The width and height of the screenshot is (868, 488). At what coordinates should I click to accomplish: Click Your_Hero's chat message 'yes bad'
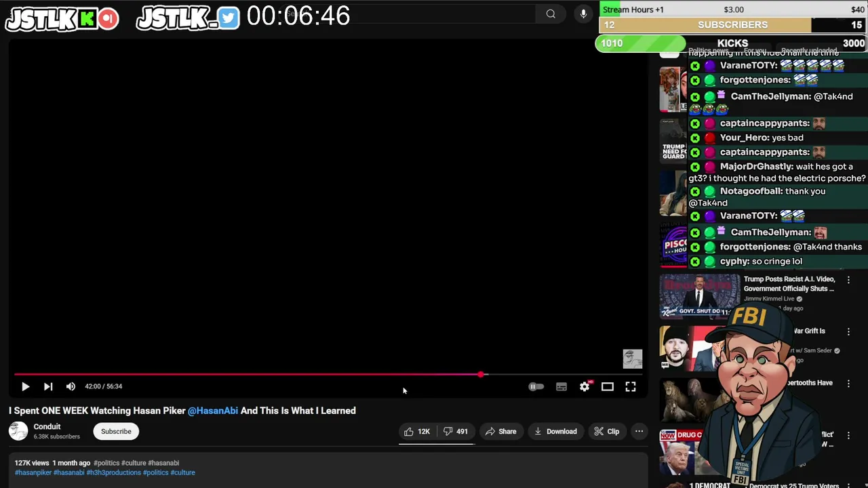pos(787,138)
